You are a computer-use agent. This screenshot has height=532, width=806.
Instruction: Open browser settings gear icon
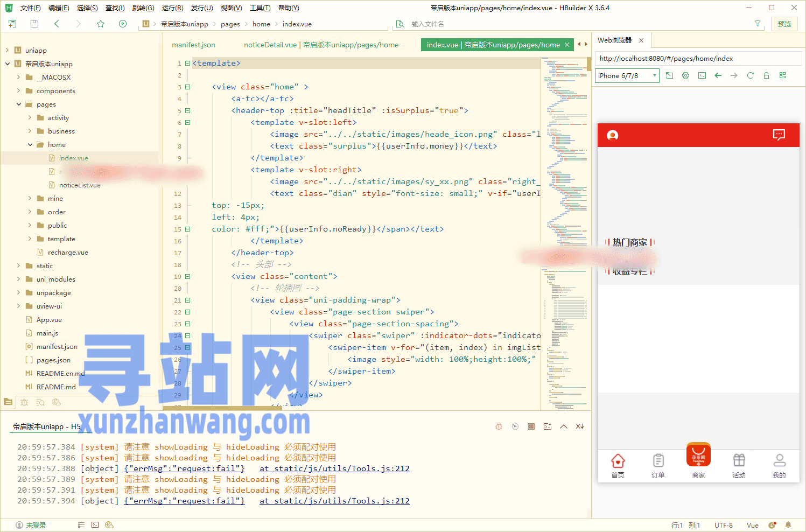(685, 75)
